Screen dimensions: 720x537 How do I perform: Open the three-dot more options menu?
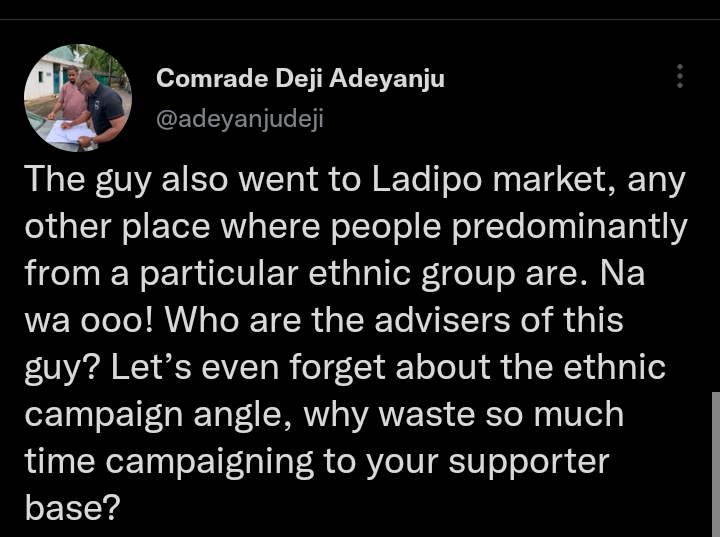[680, 77]
